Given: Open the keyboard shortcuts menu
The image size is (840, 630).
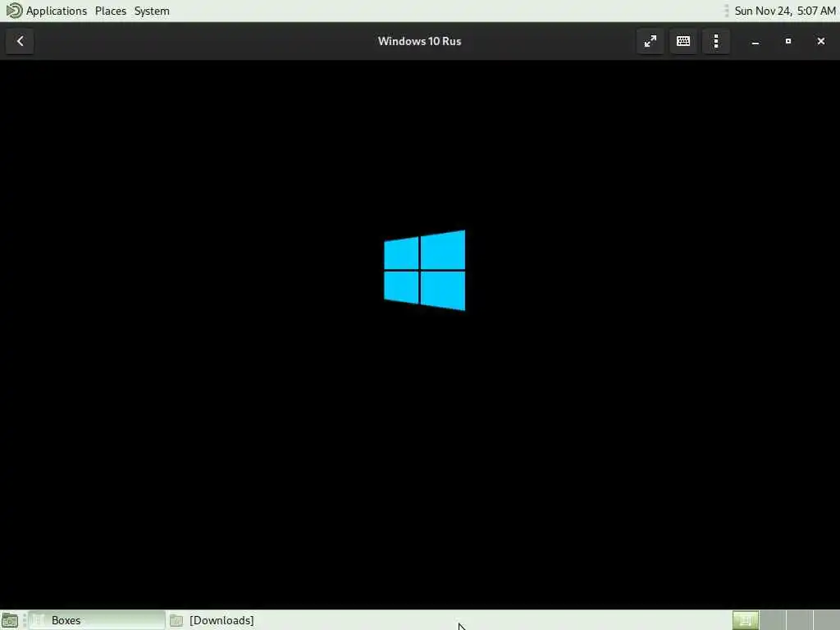Looking at the screenshot, I should pos(683,41).
